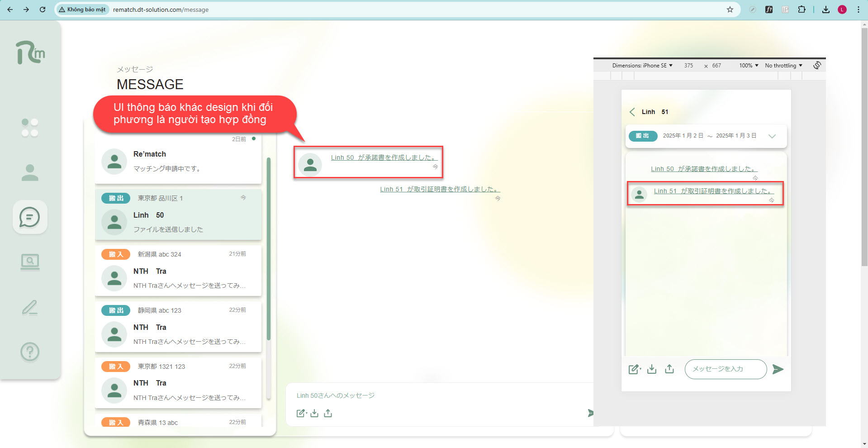Open the No throttling dropdown
The image size is (868, 448).
click(x=783, y=66)
